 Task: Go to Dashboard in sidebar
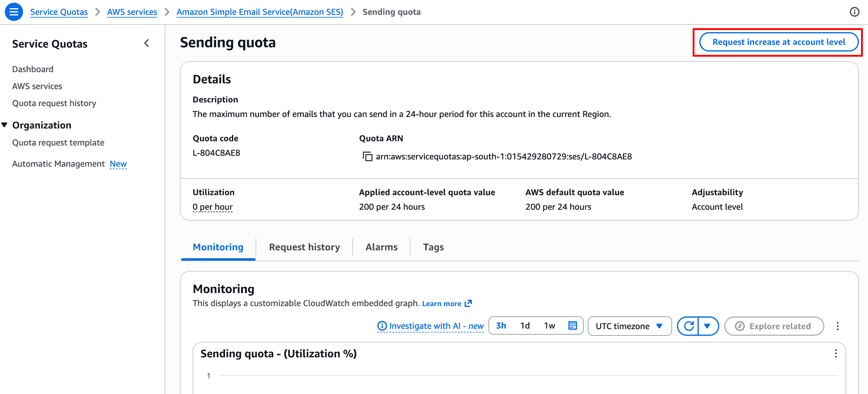tap(33, 69)
